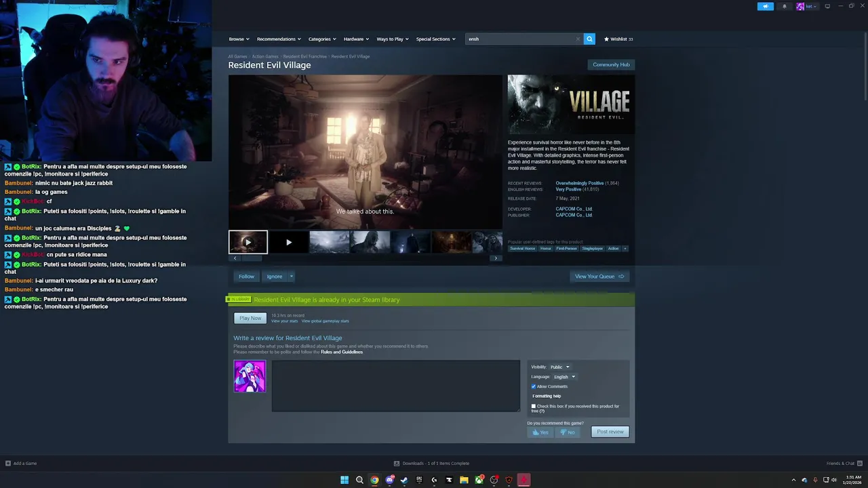The image size is (868, 488).
Task: Open the Community Hub
Action: point(611,64)
